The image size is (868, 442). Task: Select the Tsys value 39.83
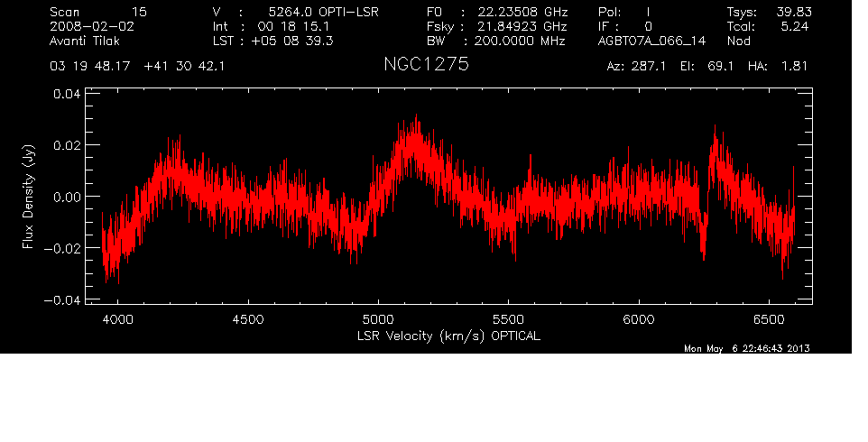coord(794,12)
